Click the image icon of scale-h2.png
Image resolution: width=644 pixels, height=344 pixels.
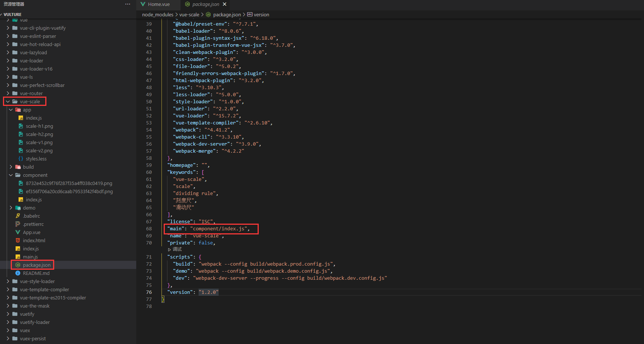coord(21,134)
